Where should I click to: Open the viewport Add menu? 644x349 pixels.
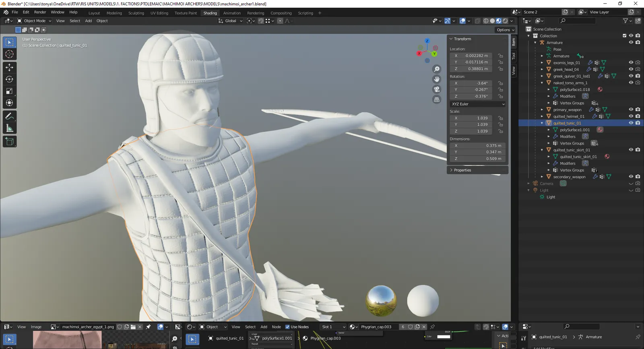click(88, 21)
